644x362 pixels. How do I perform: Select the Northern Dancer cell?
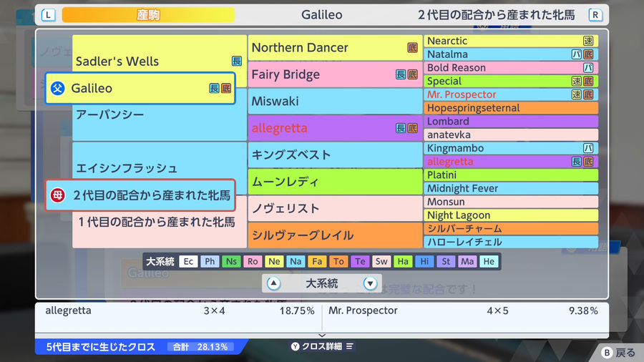coord(335,48)
